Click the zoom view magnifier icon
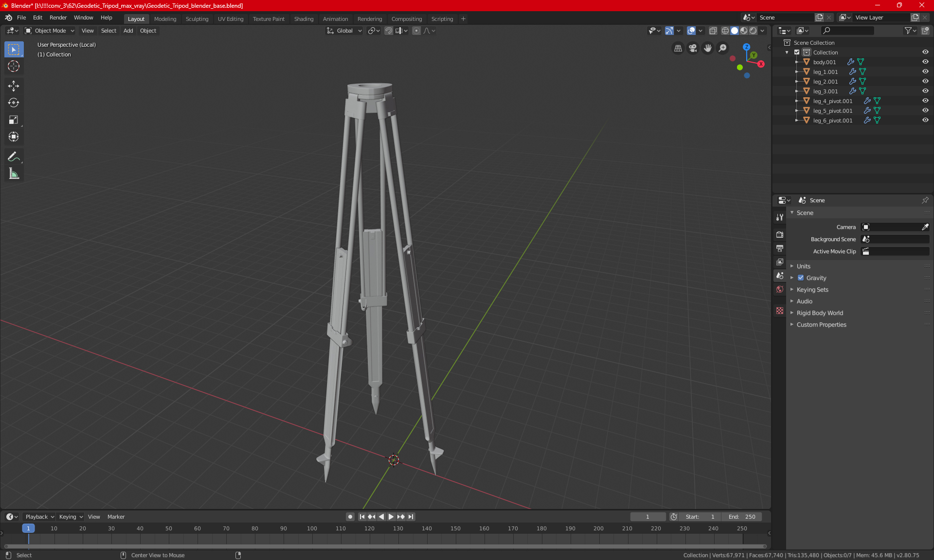The width and height of the screenshot is (934, 560). click(x=723, y=48)
